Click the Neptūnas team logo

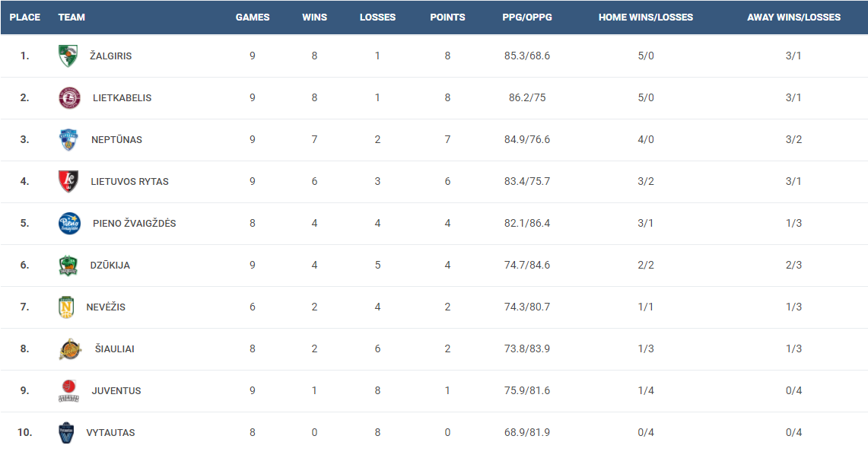[x=68, y=139]
